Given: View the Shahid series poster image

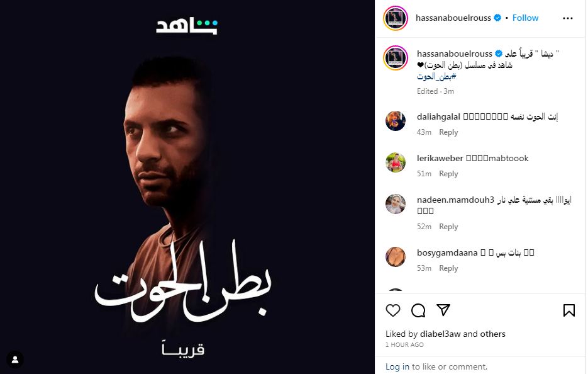Looking at the screenshot, I should tap(187, 187).
